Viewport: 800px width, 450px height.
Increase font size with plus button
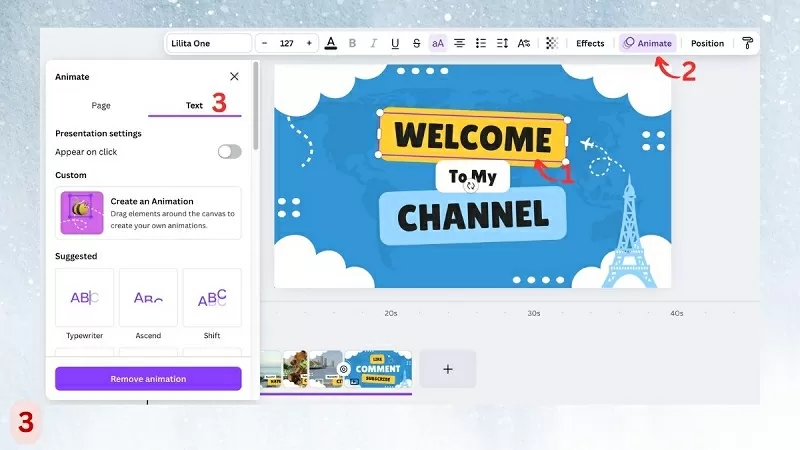tap(309, 43)
